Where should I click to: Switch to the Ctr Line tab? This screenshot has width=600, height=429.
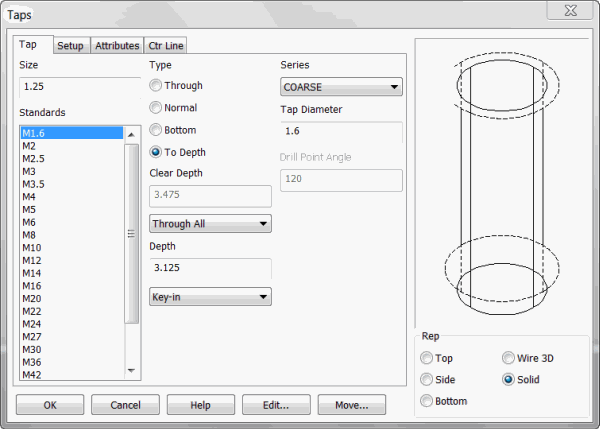coord(166,46)
